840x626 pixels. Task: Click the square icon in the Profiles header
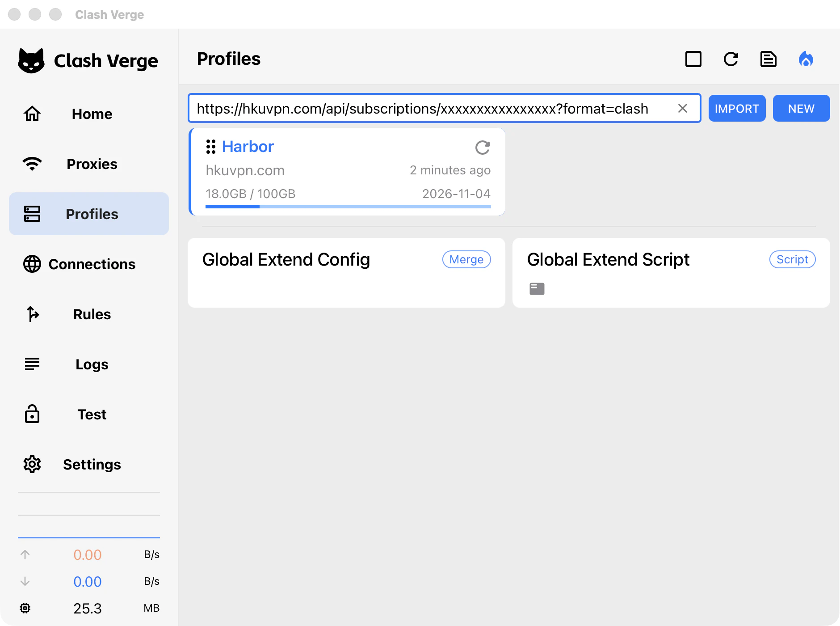pos(693,59)
